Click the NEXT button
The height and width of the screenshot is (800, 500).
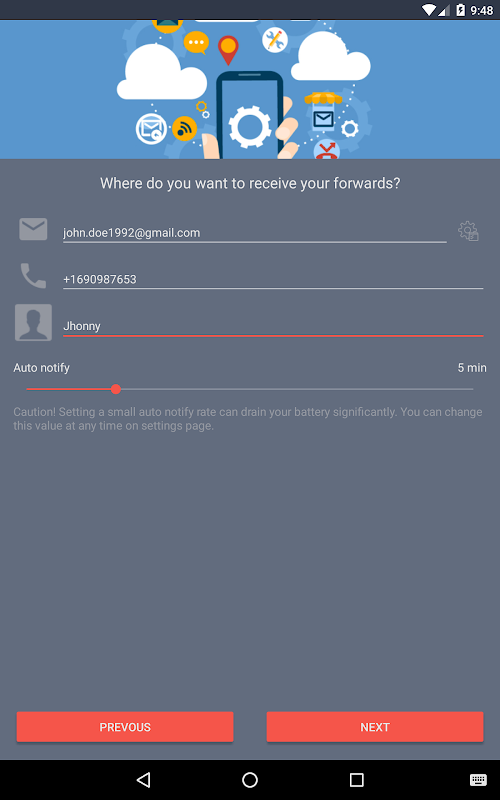[x=375, y=727]
